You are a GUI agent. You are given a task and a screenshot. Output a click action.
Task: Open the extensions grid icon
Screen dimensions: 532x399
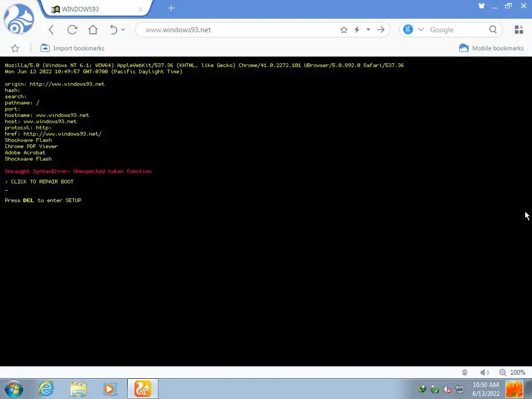[x=519, y=30]
